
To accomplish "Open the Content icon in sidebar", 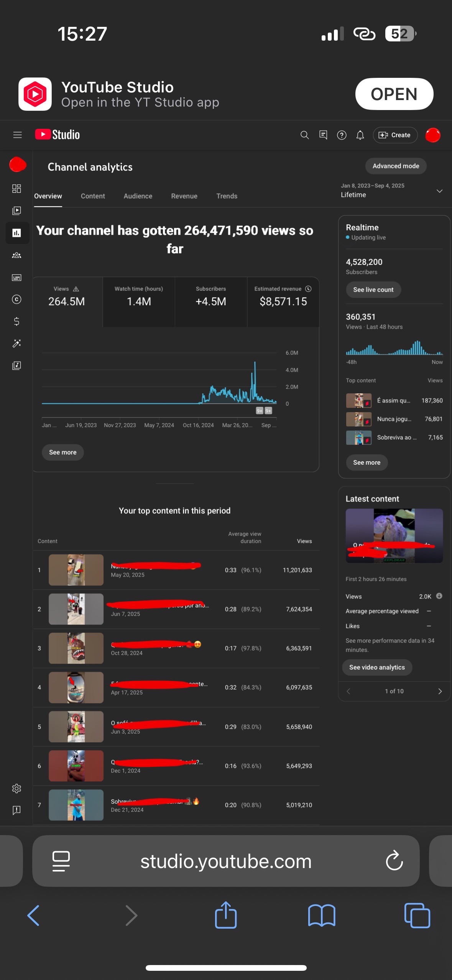I will tap(16, 210).
